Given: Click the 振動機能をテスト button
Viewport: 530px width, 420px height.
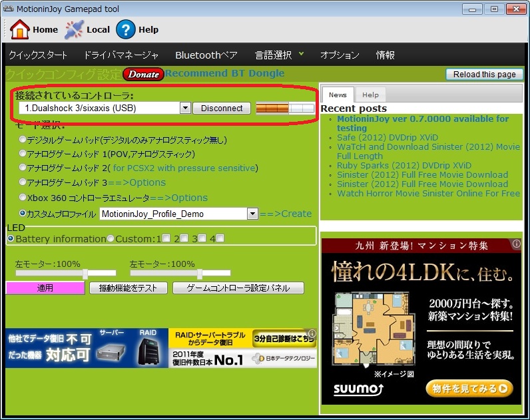Looking at the screenshot, I should pyautogui.click(x=128, y=288).
